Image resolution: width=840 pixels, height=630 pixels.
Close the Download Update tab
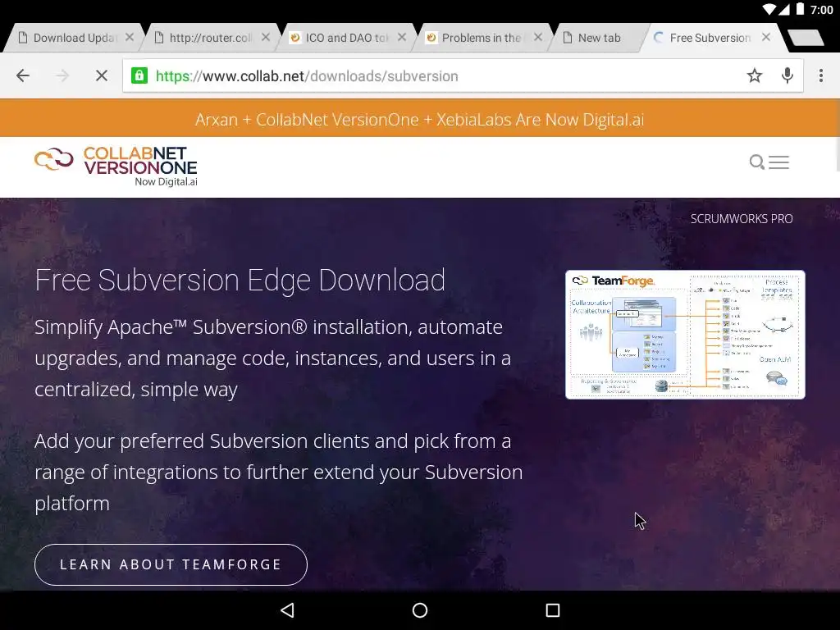[129, 38]
